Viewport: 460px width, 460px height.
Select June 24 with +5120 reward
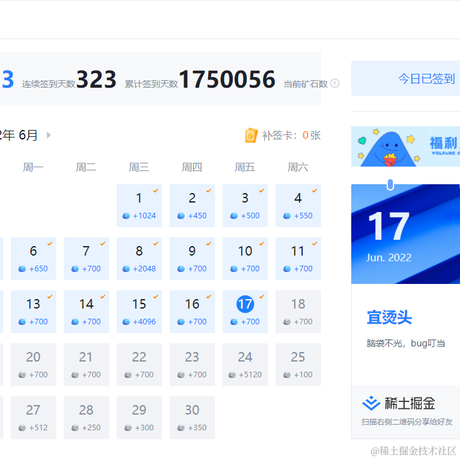pos(245,365)
